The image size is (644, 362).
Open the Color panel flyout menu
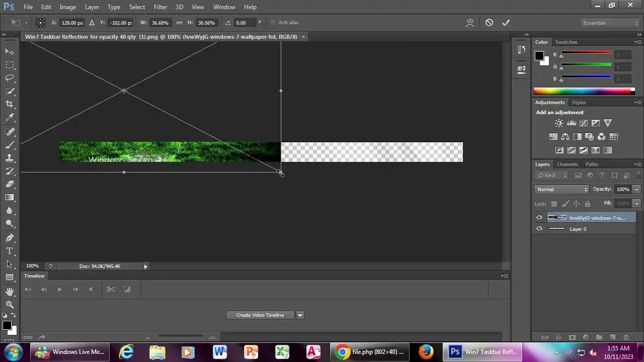tap(638, 42)
